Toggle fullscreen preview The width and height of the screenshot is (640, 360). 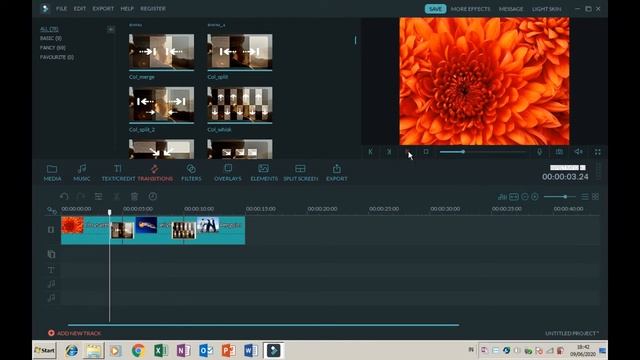pyautogui.click(x=598, y=152)
